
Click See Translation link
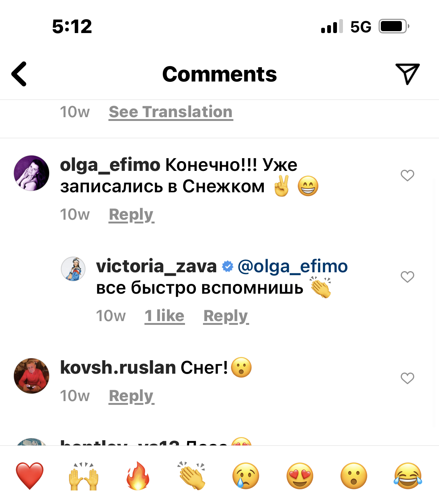tap(171, 112)
